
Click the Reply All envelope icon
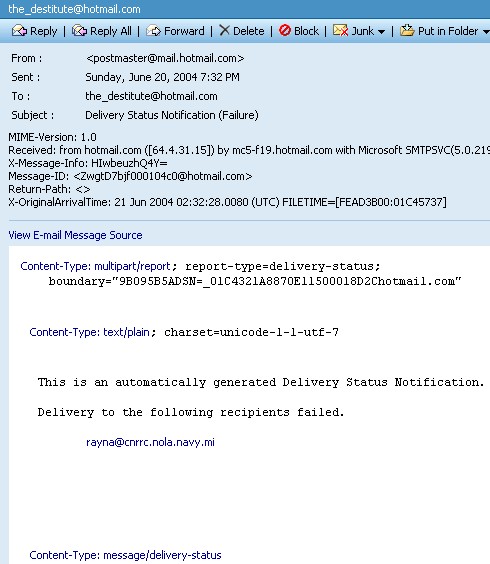point(79,31)
